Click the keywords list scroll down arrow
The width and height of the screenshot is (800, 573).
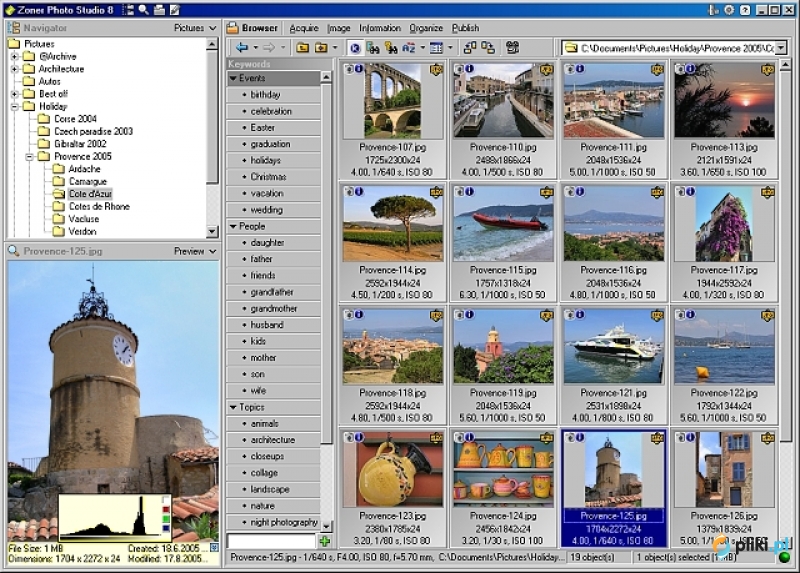(x=327, y=526)
